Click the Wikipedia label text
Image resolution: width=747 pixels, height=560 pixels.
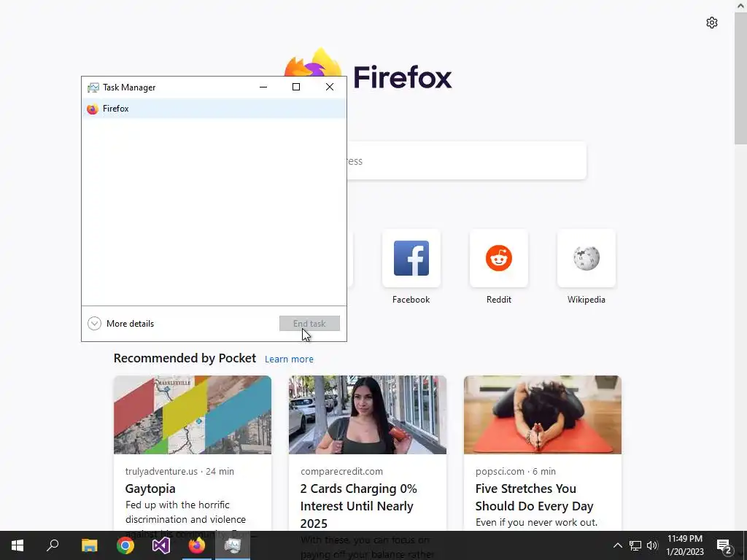pyautogui.click(x=587, y=300)
